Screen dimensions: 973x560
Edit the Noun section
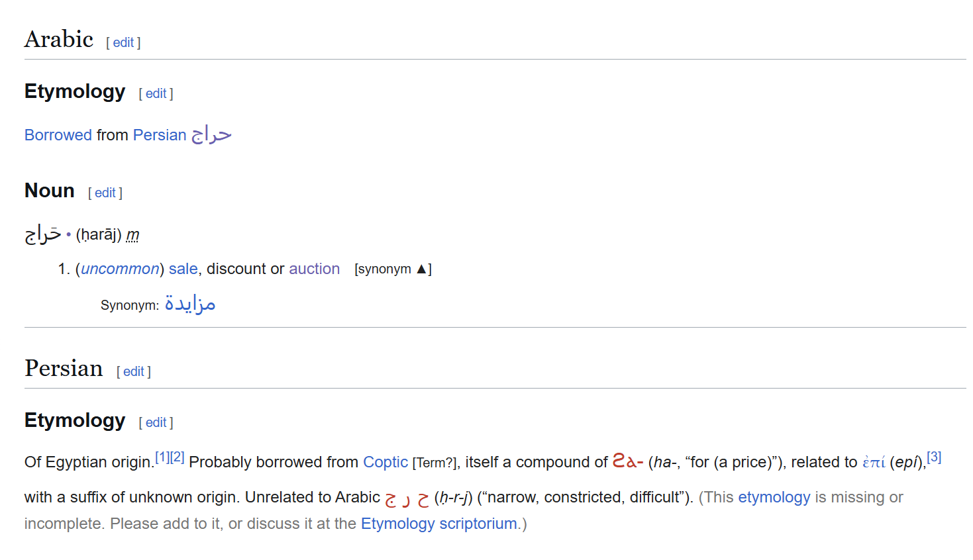[105, 193]
